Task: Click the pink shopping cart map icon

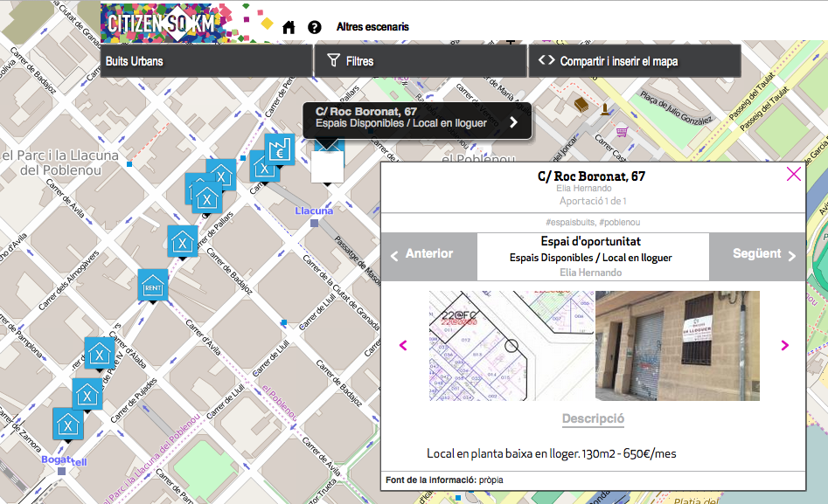Action: tap(622, 131)
